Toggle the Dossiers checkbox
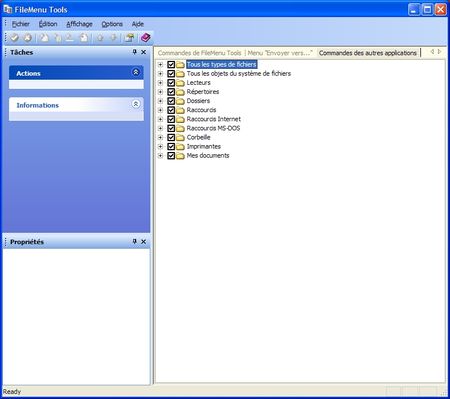The image size is (450, 399). pyautogui.click(x=171, y=101)
